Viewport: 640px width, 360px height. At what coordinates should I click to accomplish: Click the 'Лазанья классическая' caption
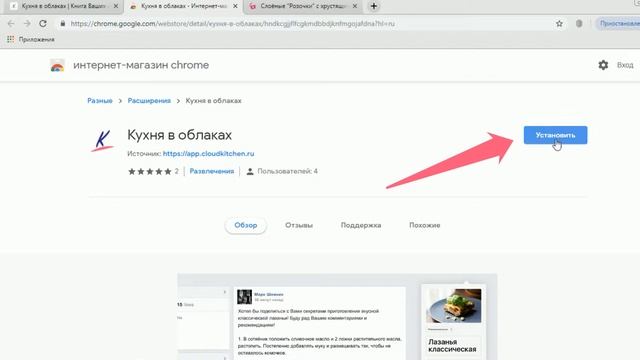tap(452, 345)
